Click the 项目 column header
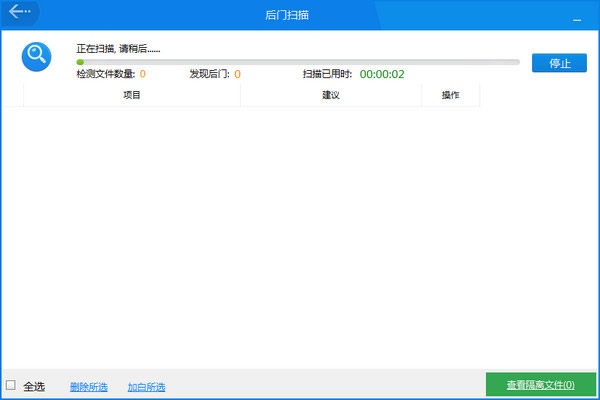This screenshot has width=600, height=400. coord(132,95)
